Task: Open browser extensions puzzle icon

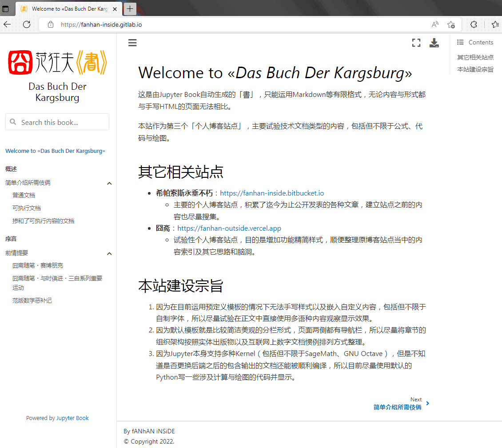Action: [474, 24]
